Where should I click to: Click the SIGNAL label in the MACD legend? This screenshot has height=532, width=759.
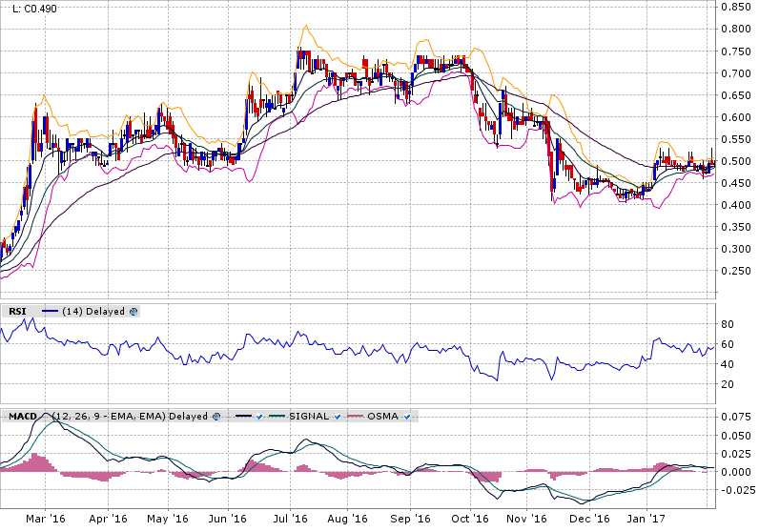click(x=311, y=417)
